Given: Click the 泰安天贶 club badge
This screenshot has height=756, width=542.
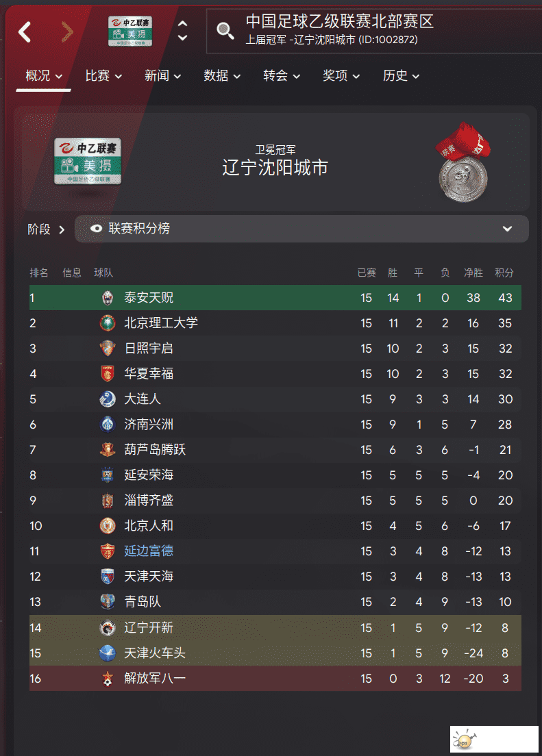Looking at the screenshot, I should point(108,297).
